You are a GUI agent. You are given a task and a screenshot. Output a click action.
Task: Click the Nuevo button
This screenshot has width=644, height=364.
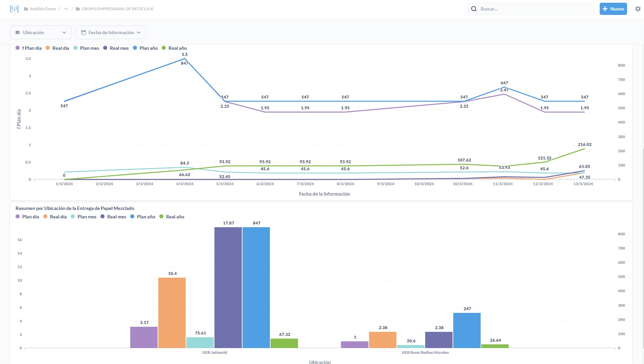[613, 9]
